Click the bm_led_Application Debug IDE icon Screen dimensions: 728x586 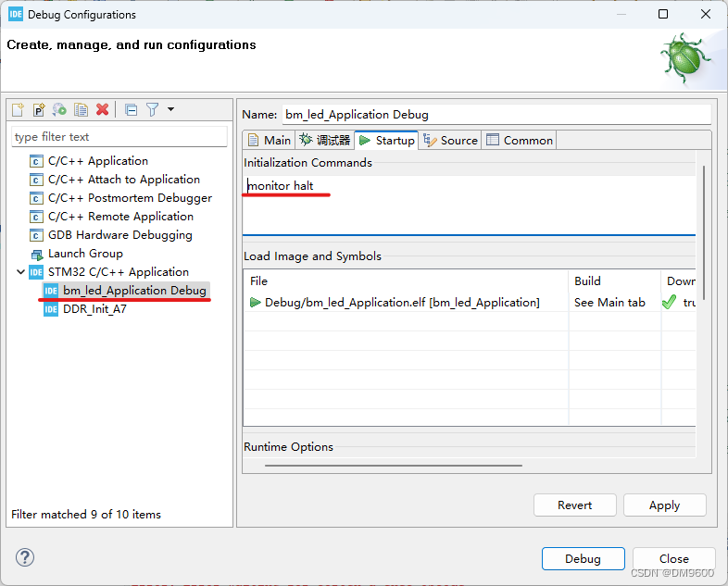(x=51, y=291)
